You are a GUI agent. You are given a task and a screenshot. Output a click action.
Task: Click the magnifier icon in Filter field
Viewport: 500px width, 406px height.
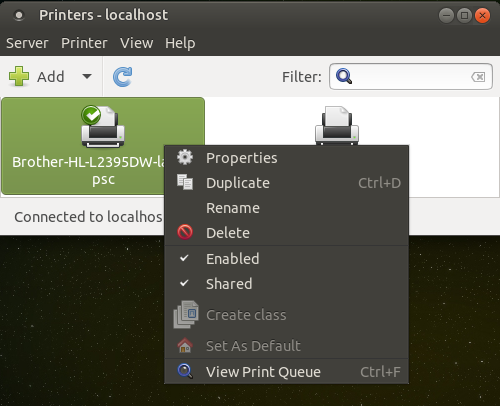pyautogui.click(x=344, y=76)
